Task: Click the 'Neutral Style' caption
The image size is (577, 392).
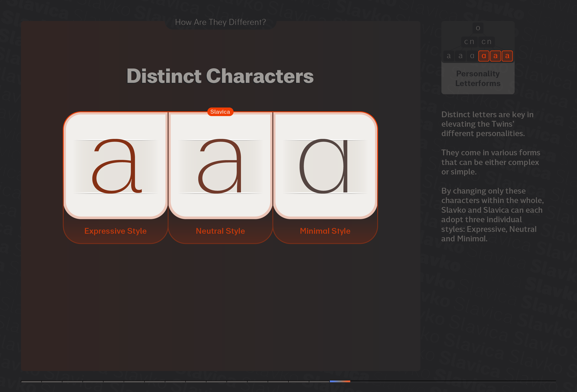Action: click(220, 231)
